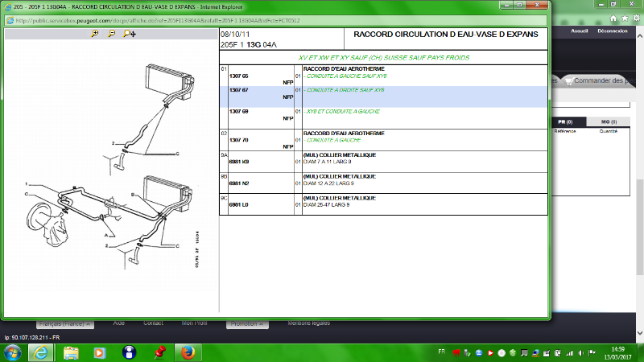Click DIAM 12 A 22 LARG 9 description

(x=328, y=183)
